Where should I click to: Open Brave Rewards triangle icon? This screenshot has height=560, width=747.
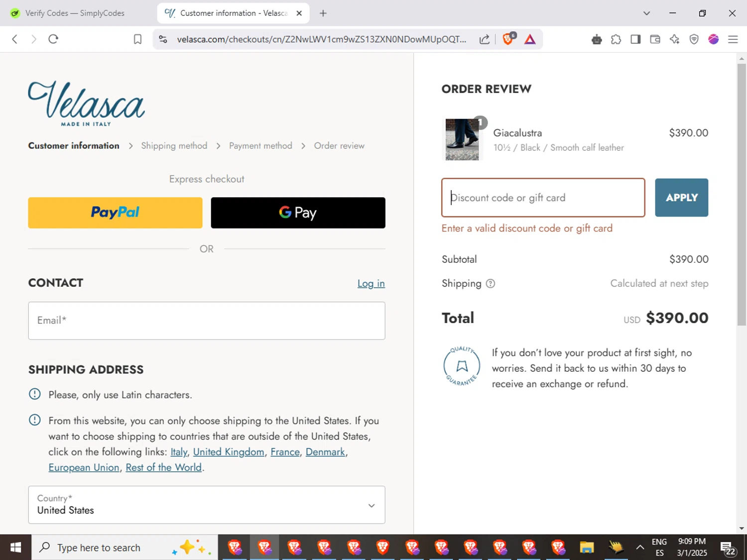530,39
